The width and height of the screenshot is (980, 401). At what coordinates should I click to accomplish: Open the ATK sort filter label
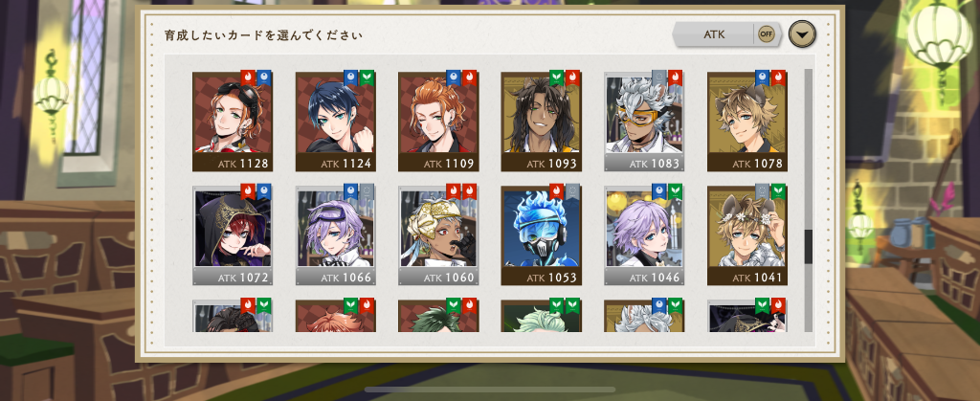(x=714, y=34)
